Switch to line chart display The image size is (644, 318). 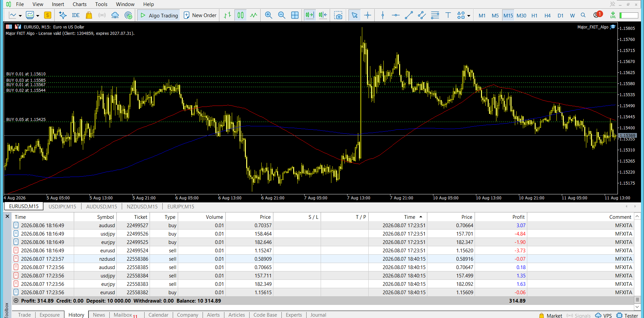click(x=254, y=15)
